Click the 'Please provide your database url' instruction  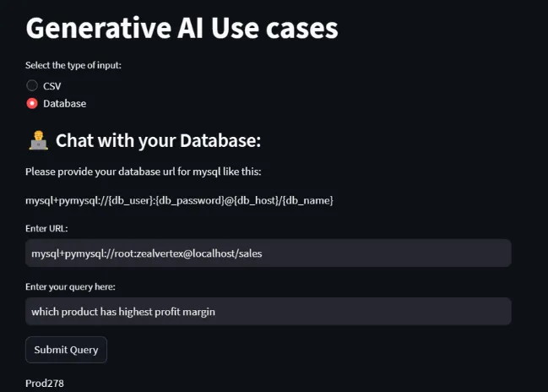[x=144, y=172]
